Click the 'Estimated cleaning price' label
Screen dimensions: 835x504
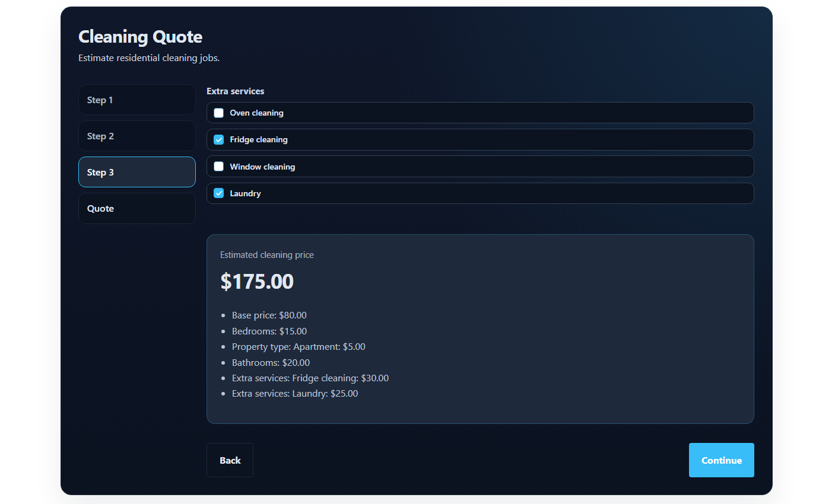click(267, 255)
